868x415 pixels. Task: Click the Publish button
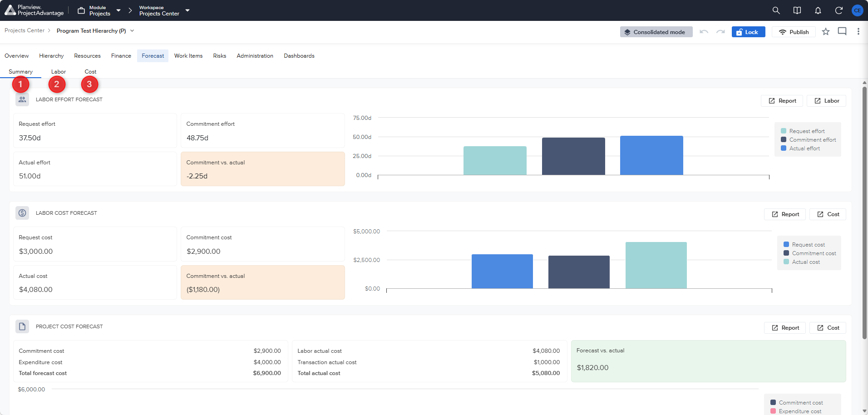[x=794, y=32]
